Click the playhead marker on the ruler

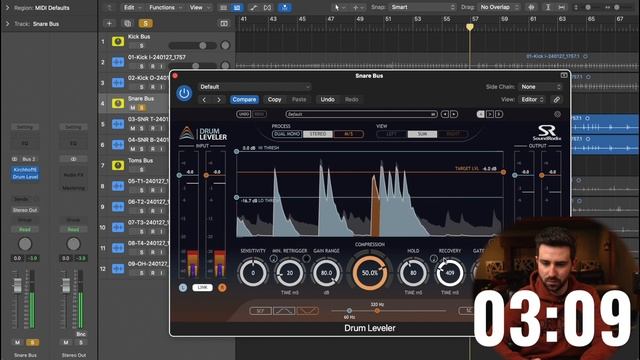click(x=470, y=27)
